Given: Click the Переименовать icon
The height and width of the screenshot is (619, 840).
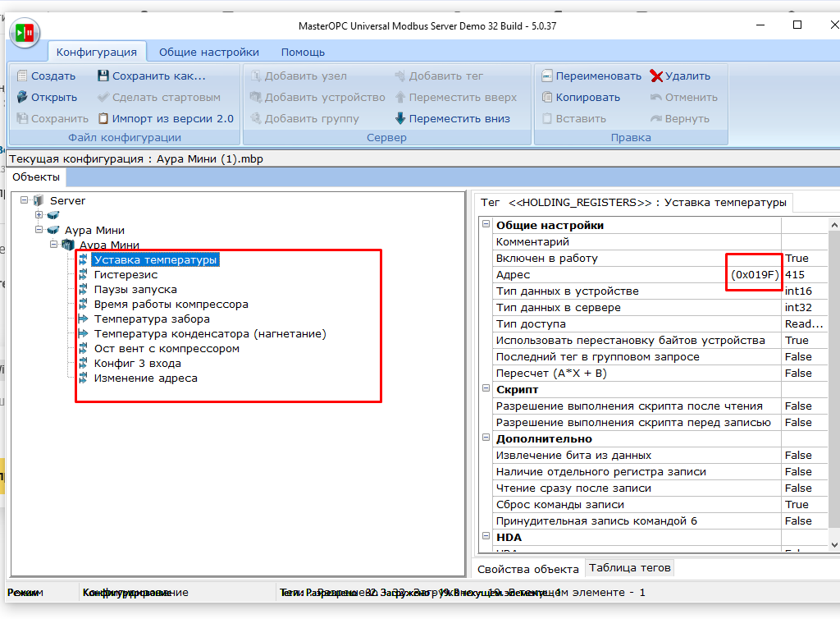Looking at the screenshot, I should coord(547,76).
